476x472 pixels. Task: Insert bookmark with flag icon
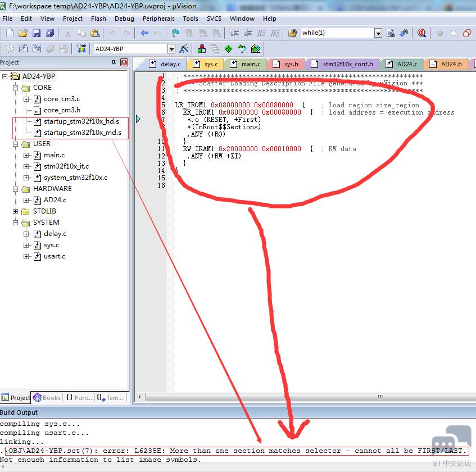[175, 33]
